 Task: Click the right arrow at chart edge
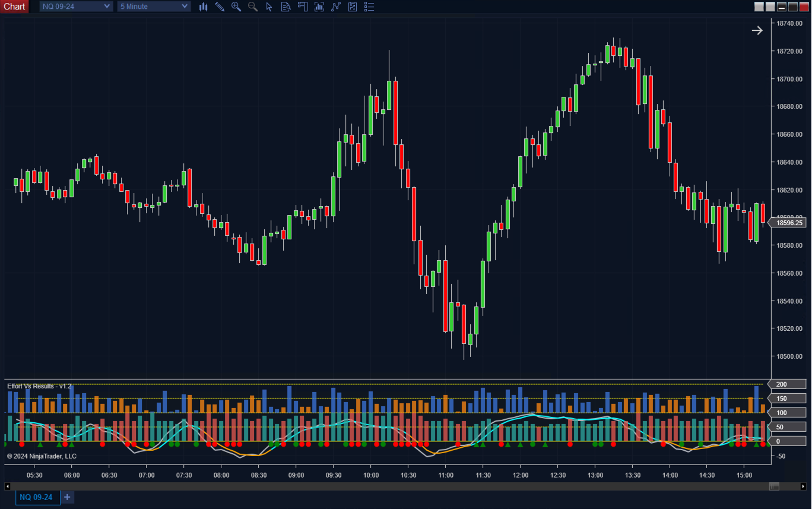coord(757,30)
